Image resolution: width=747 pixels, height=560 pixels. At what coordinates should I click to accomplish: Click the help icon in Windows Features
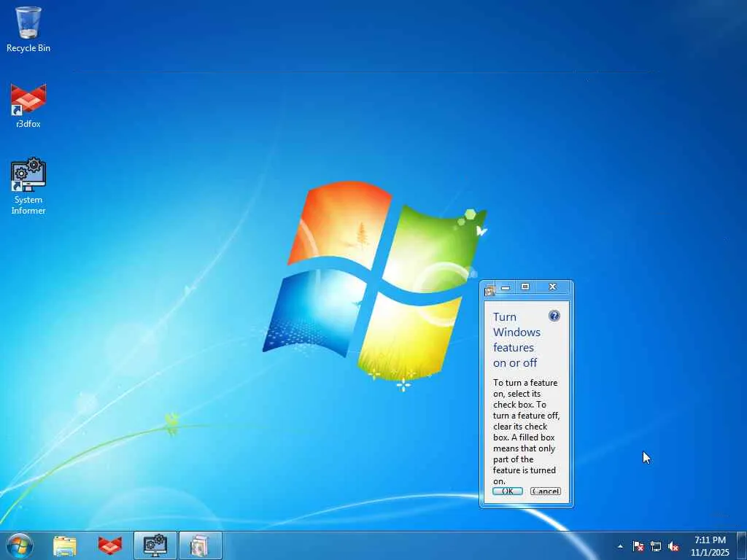[554, 316]
